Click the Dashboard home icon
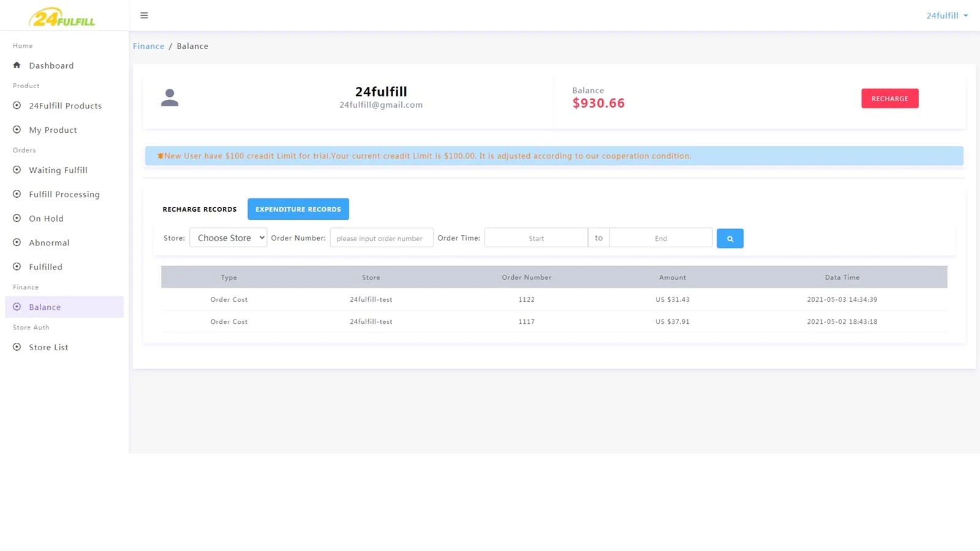The height and width of the screenshot is (551, 980). pos(17,65)
